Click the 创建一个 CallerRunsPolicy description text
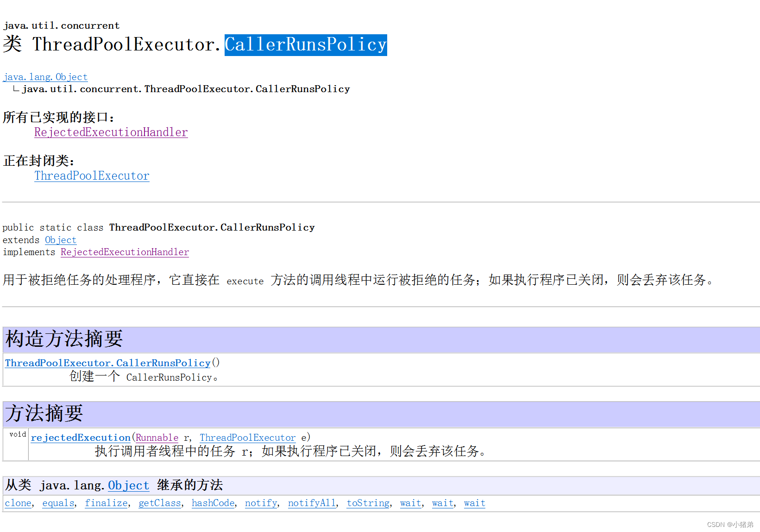 click(144, 377)
